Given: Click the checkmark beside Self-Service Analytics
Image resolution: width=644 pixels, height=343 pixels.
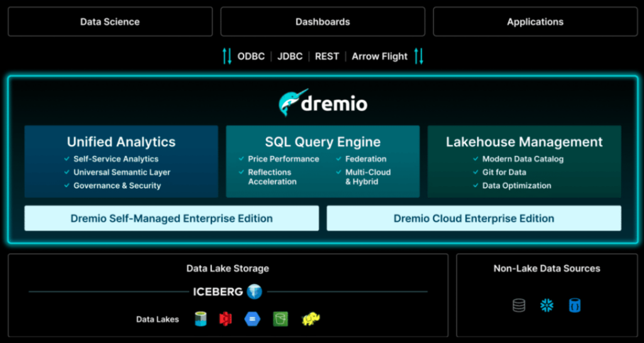Looking at the screenshot, I should pos(67,159).
